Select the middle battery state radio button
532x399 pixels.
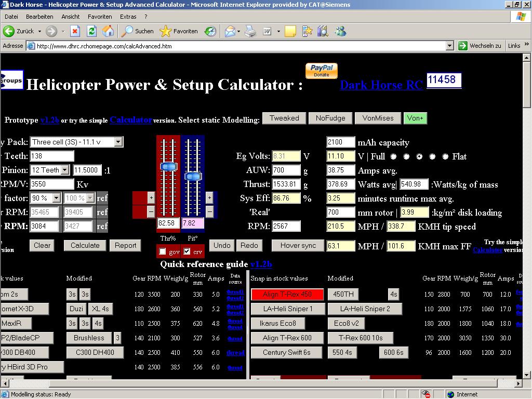[x=419, y=156]
